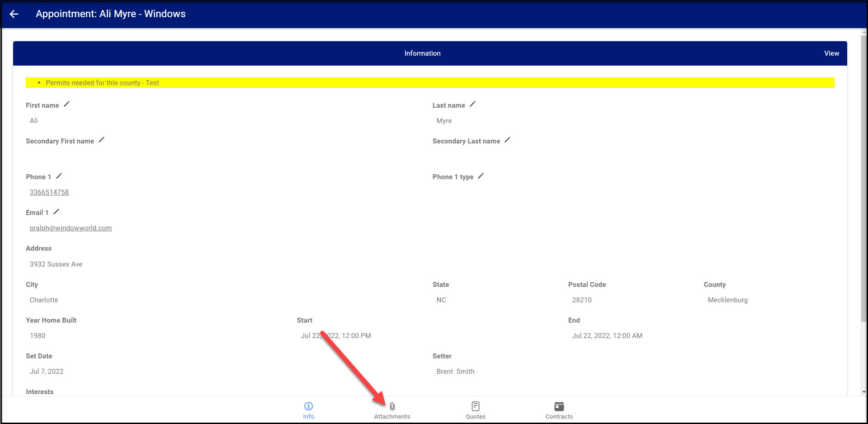Image resolution: width=868 pixels, height=424 pixels.
Task: Click the address '3932 Sussex Ave'
Action: (56, 264)
